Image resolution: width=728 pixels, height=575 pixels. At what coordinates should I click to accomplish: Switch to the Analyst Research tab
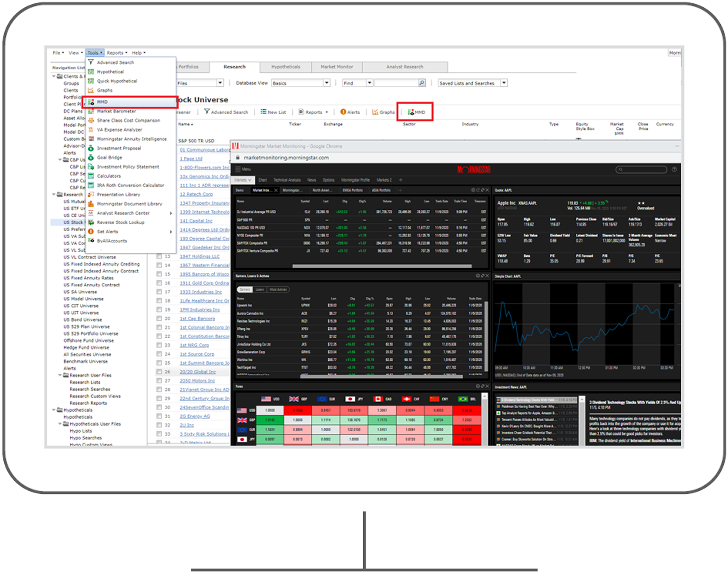click(x=404, y=67)
